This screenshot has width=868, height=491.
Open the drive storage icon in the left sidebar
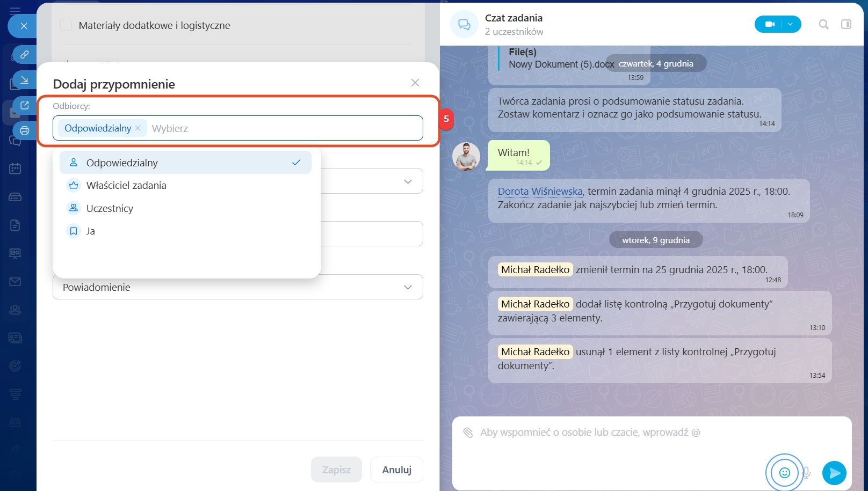click(x=15, y=197)
